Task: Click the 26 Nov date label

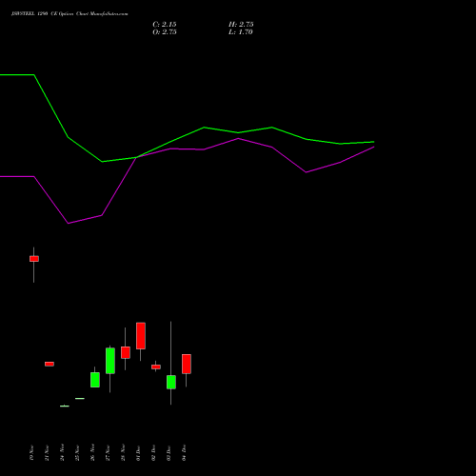Action: (92, 452)
